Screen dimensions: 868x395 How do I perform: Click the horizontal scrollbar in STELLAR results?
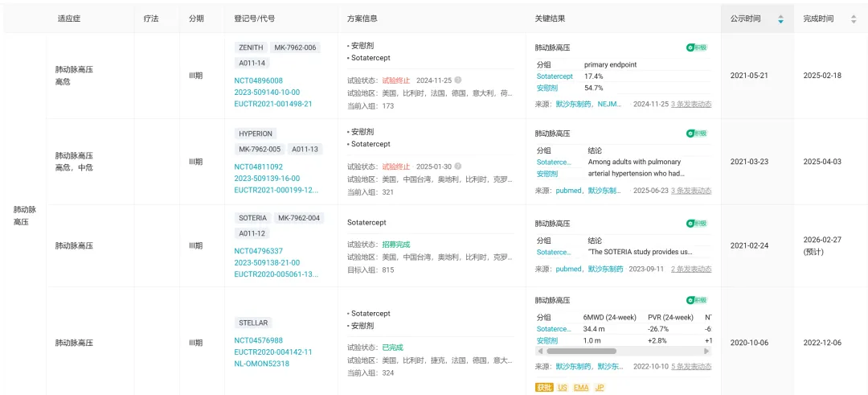(x=581, y=352)
